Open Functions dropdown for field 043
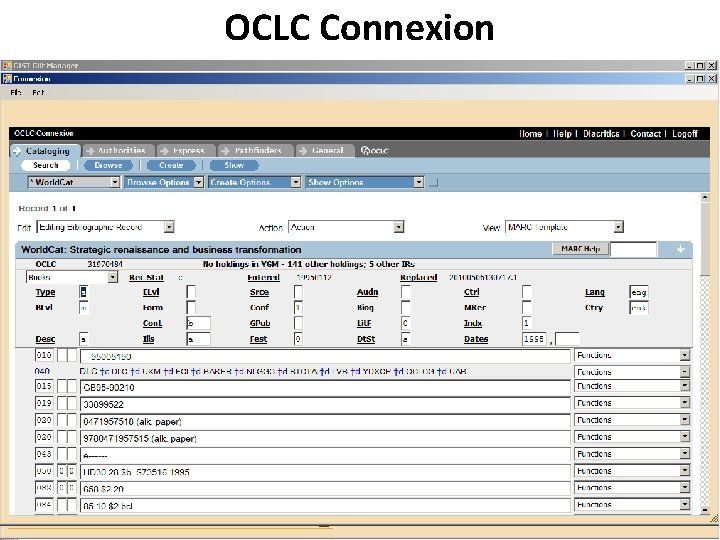 [632, 454]
